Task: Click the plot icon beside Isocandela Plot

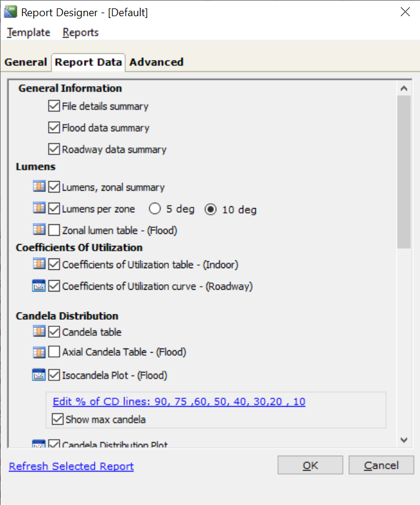Action: [x=39, y=375]
